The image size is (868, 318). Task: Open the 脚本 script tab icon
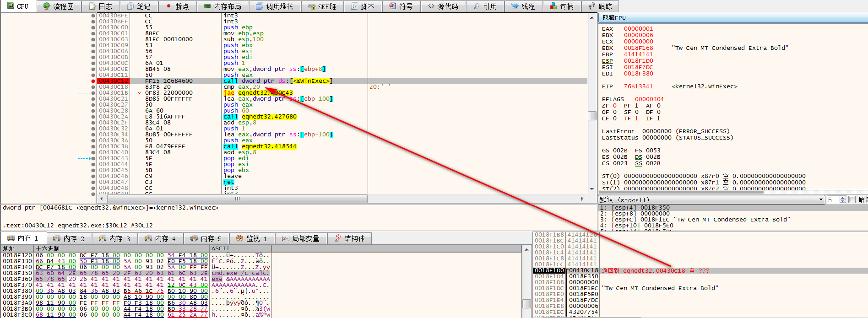354,6
